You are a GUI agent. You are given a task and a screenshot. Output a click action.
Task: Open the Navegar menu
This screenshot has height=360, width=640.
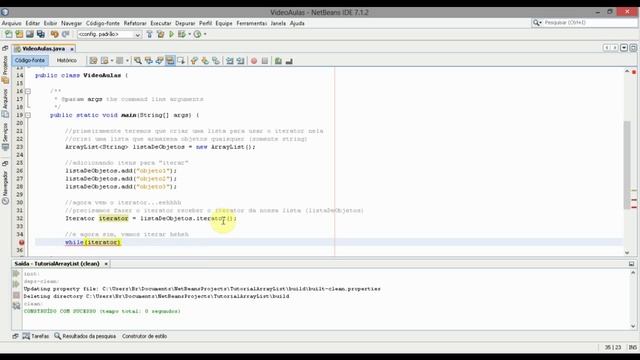coord(71,23)
